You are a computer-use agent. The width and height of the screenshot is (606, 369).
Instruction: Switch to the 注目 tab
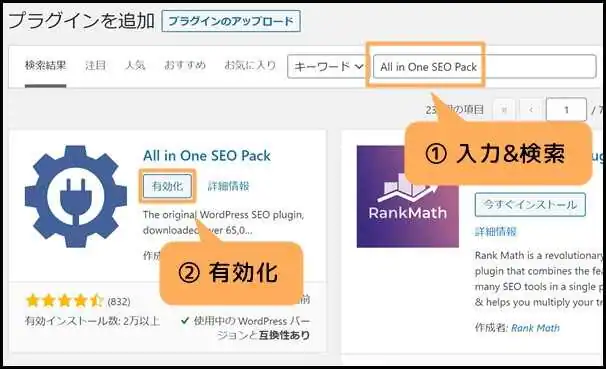pyautogui.click(x=95, y=65)
